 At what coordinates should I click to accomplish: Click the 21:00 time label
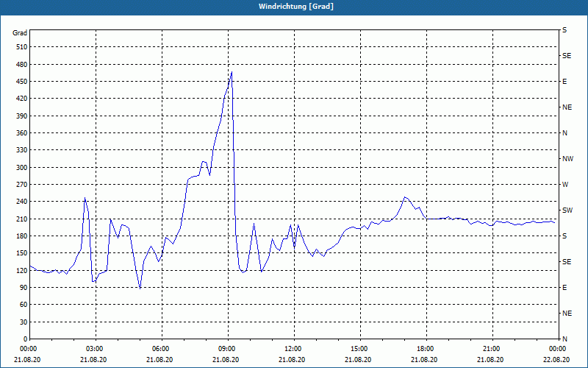coord(491,349)
